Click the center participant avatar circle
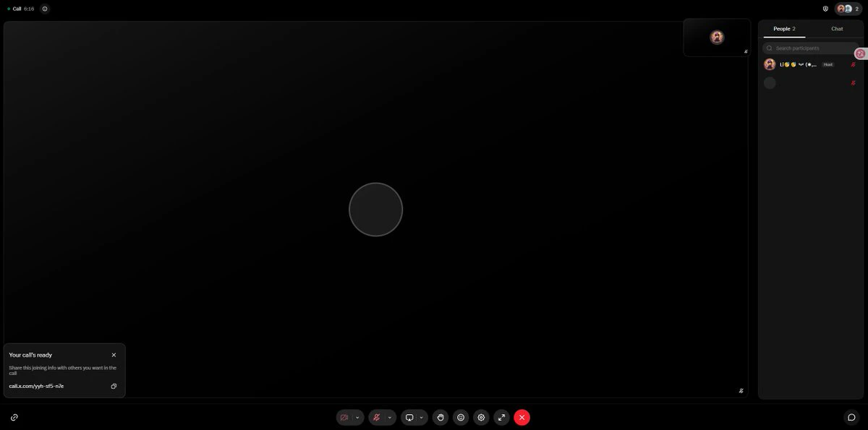The width and height of the screenshot is (868, 430). coord(375,210)
